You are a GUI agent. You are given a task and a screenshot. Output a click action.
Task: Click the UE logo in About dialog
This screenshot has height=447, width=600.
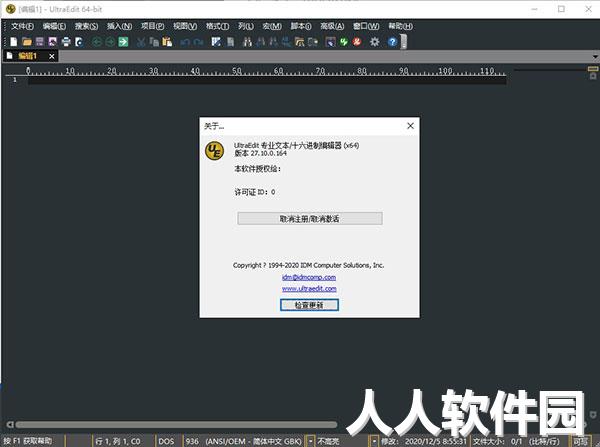point(215,150)
